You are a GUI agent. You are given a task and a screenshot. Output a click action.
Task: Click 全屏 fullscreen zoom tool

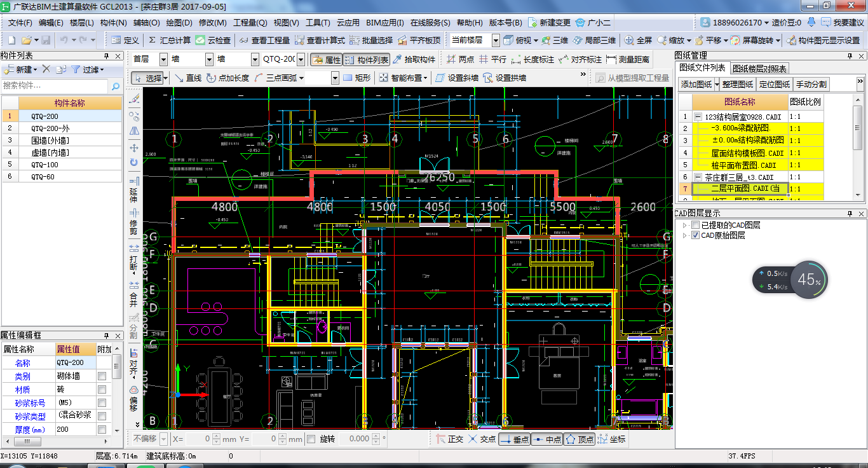(x=638, y=40)
